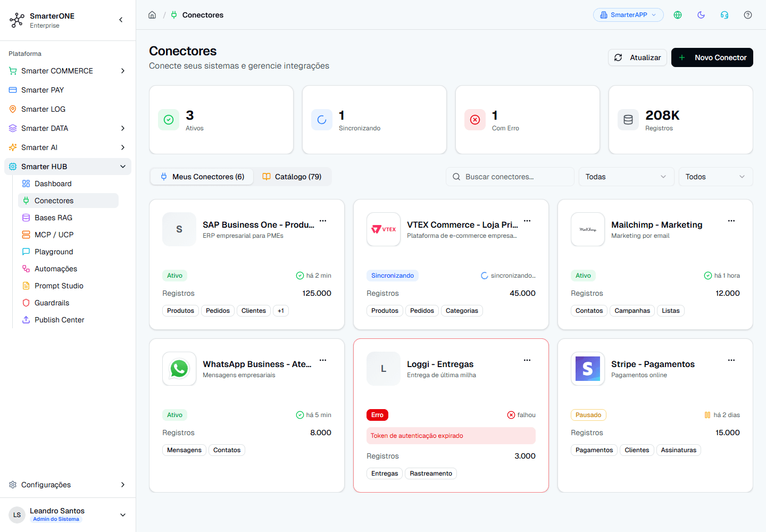Viewport: 766px width, 532px height.
Task: Open Loggi Entregas card options menu
Action: [527, 360]
